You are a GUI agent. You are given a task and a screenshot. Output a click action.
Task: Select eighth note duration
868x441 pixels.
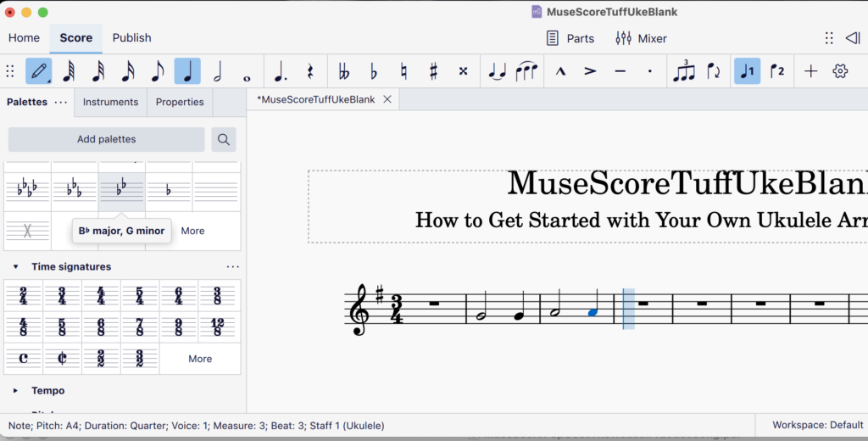(x=158, y=71)
